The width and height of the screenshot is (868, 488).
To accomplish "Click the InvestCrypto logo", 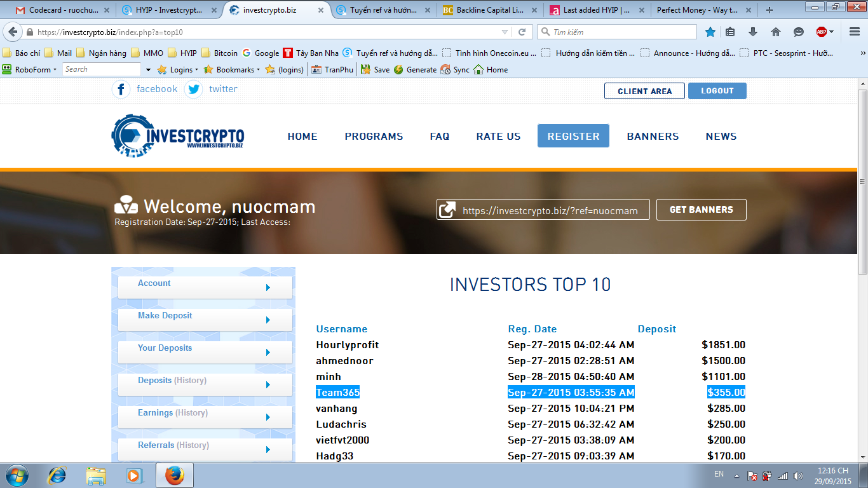I will coord(178,136).
